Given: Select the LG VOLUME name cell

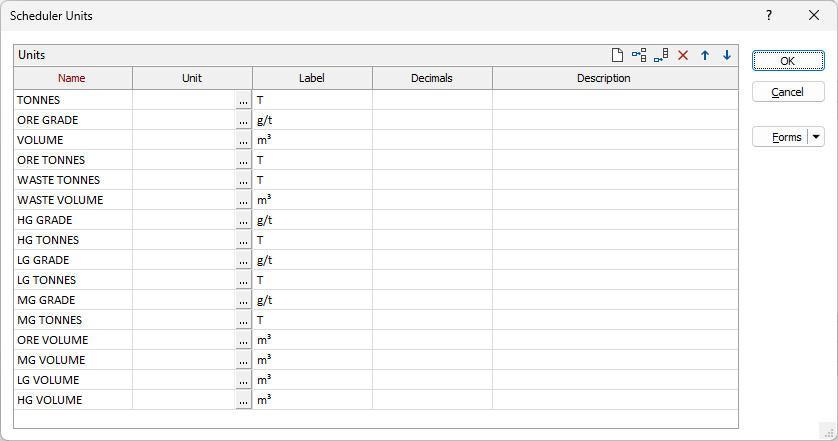Looking at the screenshot, I should 73,380.
